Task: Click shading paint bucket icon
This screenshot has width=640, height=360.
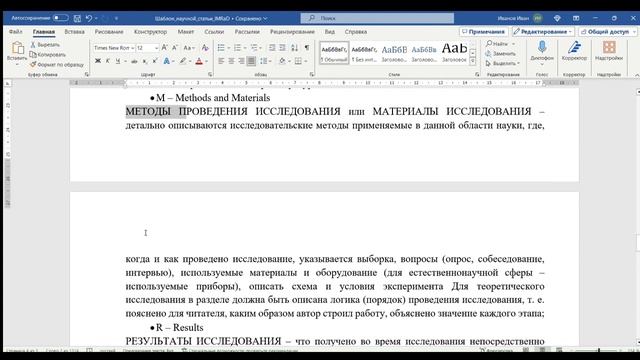Action: [x=282, y=61]
